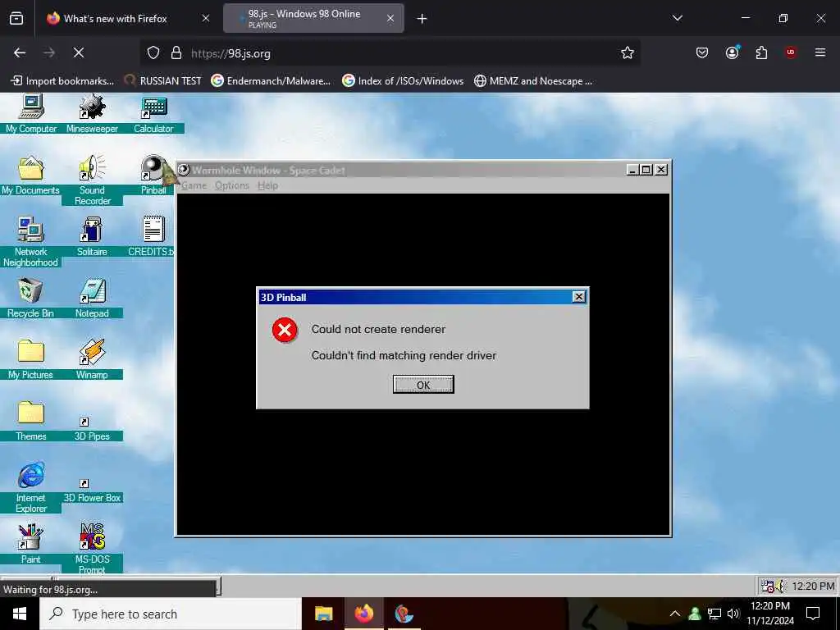Go back to the previous page
The image size is (840, 630).
point(20,52)
